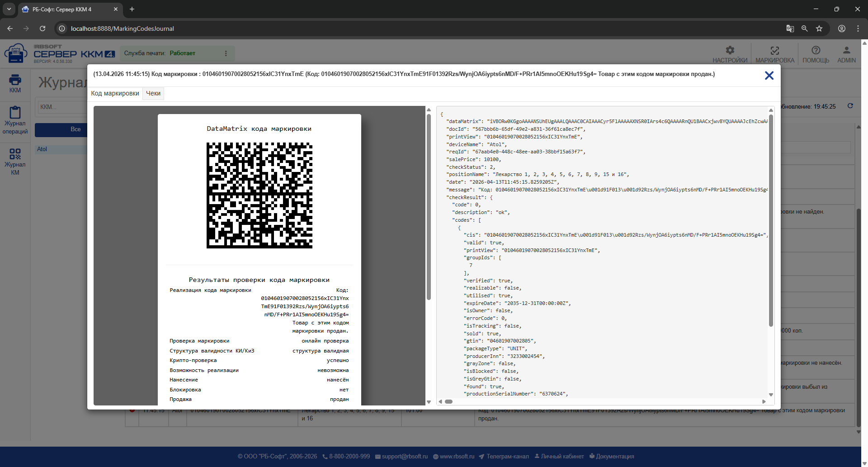View site information icon in address bar
This screenshot has width=868, height=467.
[x=62, y=29]
